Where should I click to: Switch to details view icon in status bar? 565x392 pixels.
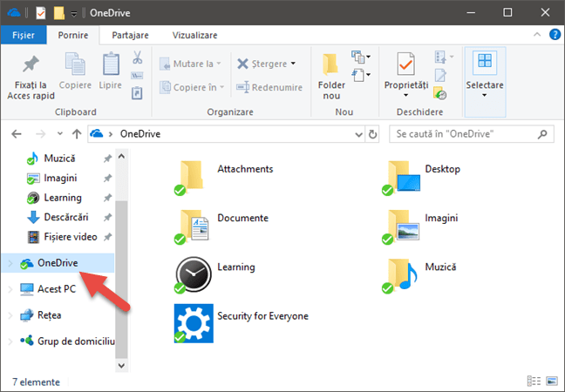point(534,382)
